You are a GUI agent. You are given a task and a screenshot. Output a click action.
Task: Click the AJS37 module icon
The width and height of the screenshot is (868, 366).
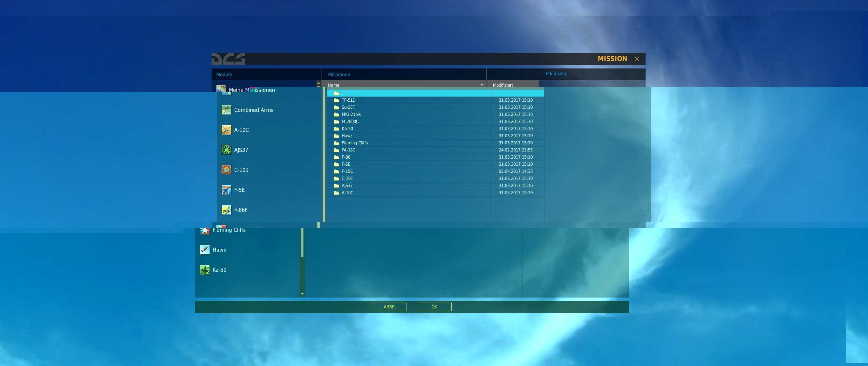pyautogui.click(x=226, y=150)
